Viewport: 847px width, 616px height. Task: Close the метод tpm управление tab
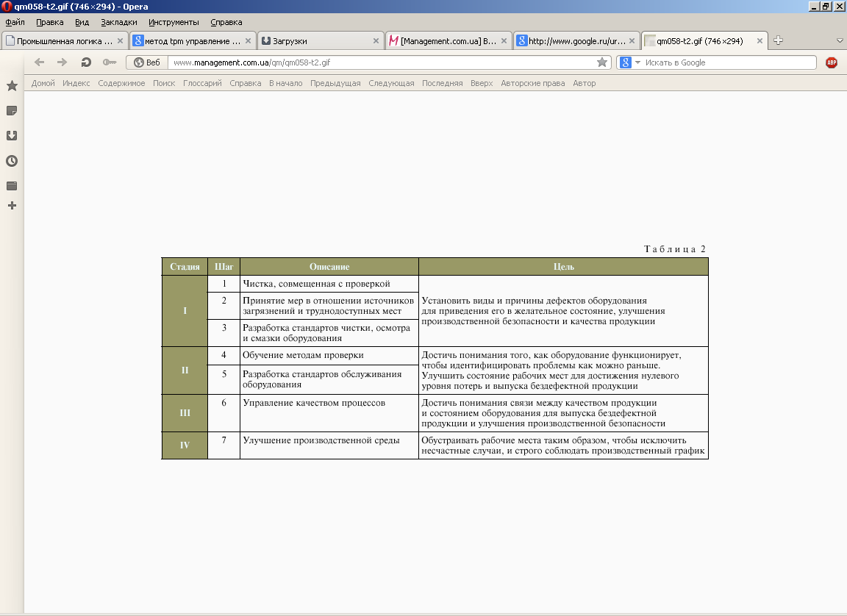248,41
